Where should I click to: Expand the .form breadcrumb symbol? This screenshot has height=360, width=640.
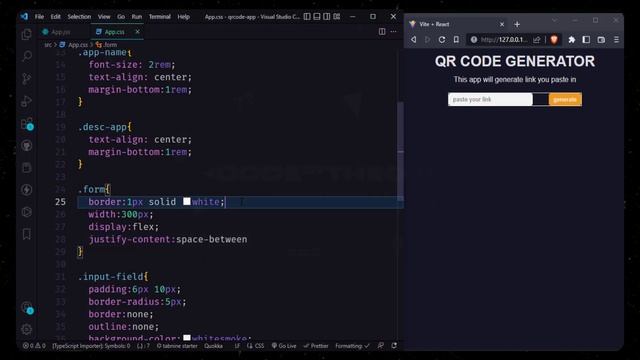pyautogui.click(x=107, y=45)
